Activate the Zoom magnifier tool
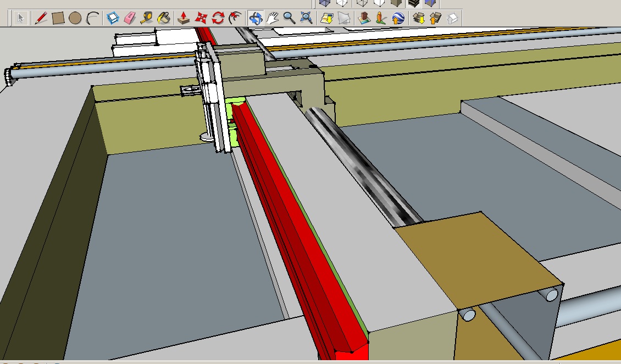 [x=289, y=18]
